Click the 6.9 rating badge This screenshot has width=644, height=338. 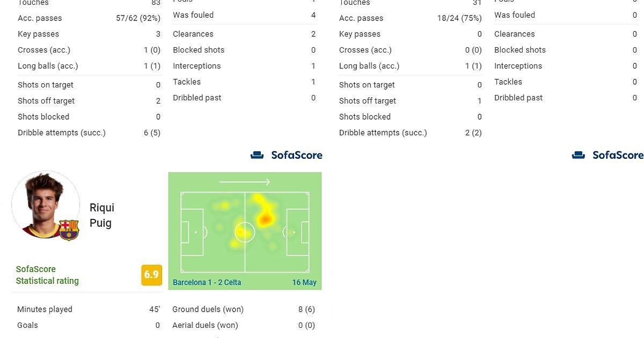pos(151,275)
